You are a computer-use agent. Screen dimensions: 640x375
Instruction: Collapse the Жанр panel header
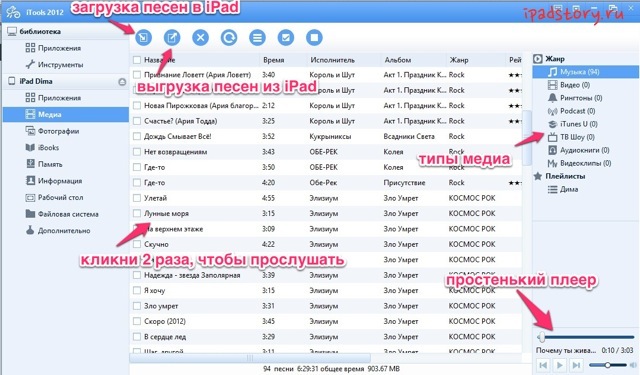[x=538, y=59]
